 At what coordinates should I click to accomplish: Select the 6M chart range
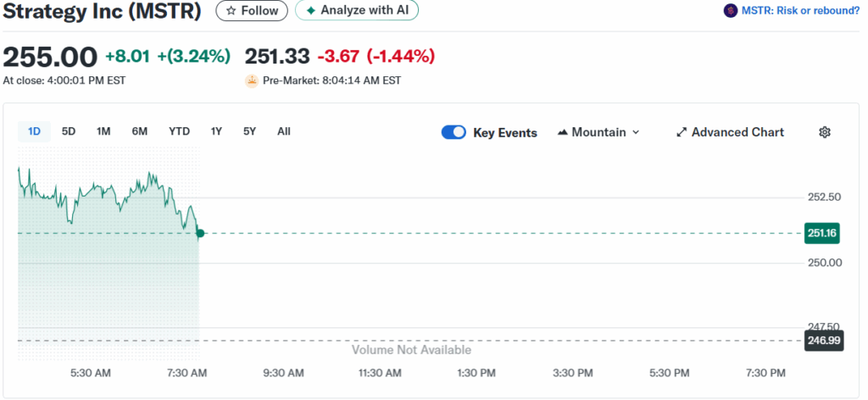tap(140, 131)
